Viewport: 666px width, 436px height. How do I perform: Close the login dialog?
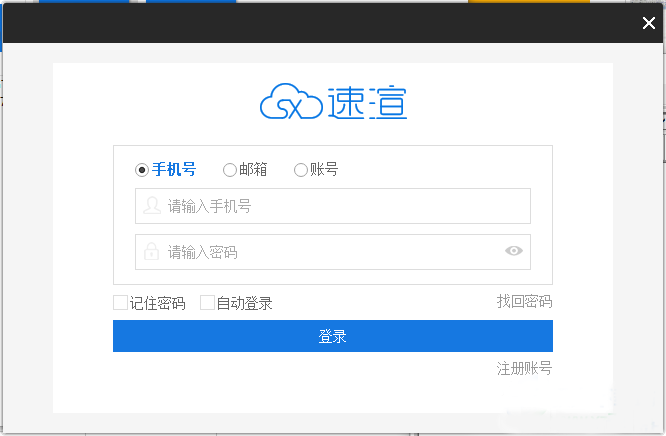[649, 23]
